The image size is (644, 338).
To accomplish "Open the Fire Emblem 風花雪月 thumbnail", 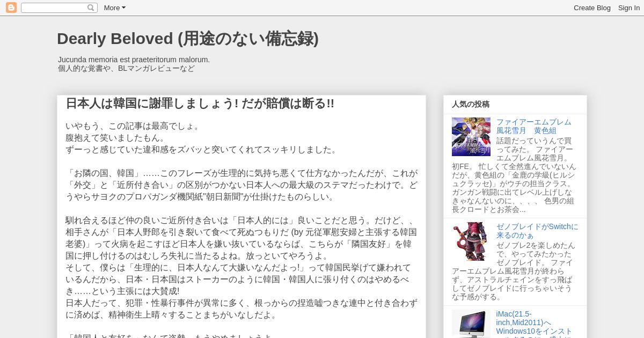I will tap(471, 137).
